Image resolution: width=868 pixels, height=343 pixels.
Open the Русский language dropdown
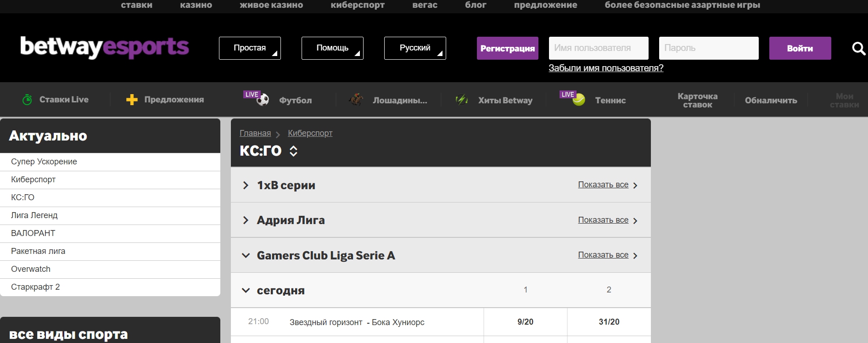point(415,48)
